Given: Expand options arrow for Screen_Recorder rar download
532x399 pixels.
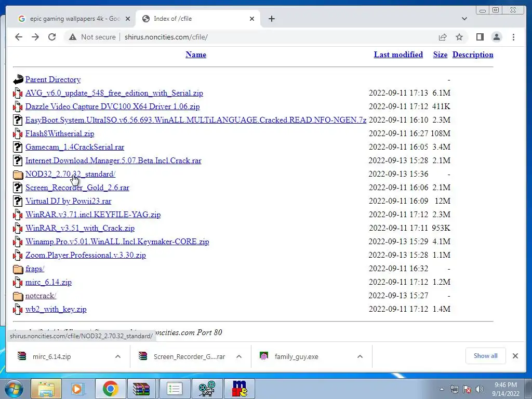Looking at the screenshot, I should tap(239, 356).
